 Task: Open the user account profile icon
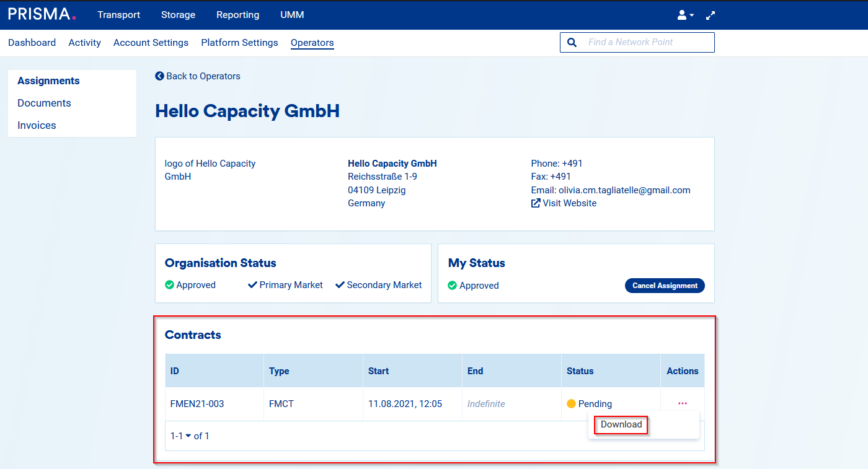pyautogui.click(x=683, y=15)
